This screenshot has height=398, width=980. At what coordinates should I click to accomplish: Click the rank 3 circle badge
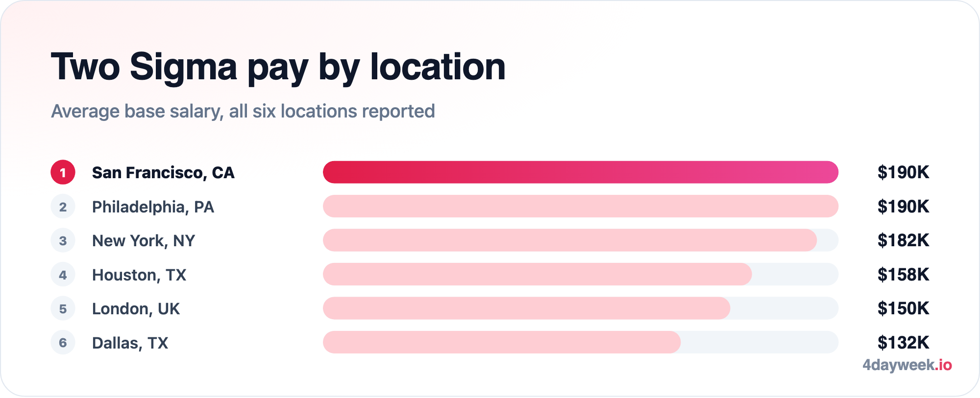click(x=63, y=240)
